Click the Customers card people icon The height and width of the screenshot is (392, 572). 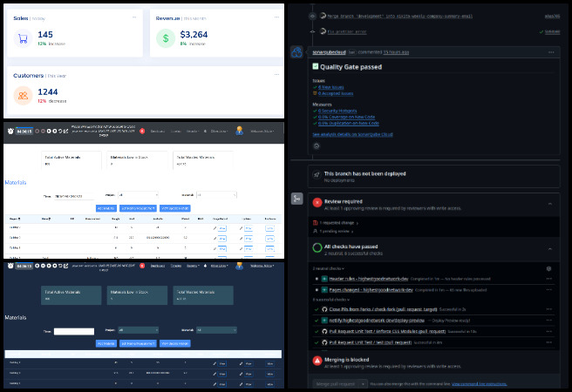(x=25, y=96)
